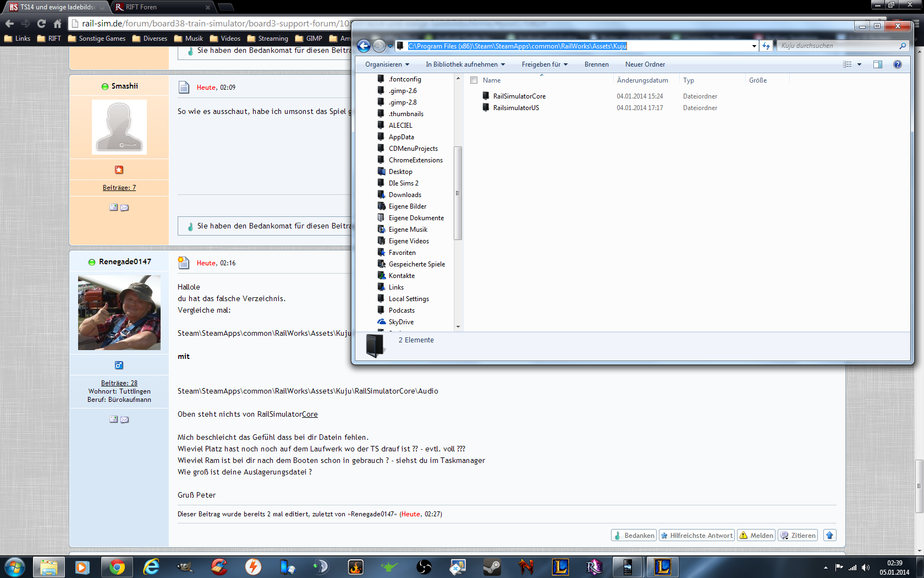Select the Desktop folder in the navigation pane
Viewport: 924px width, 578px height.
(400, 172)
